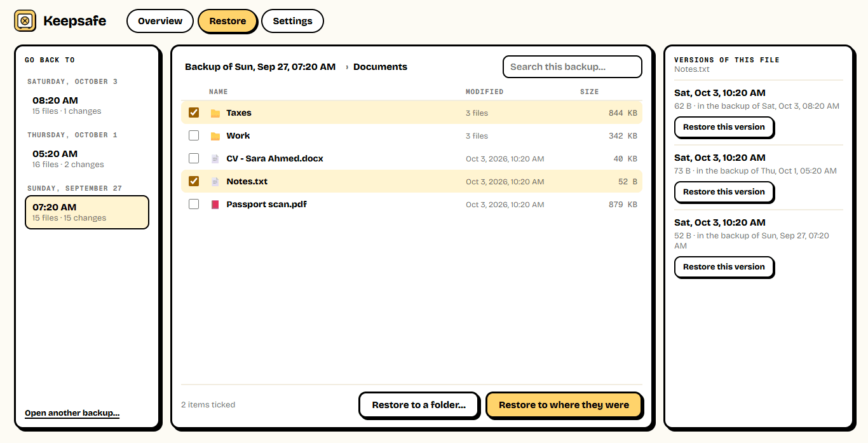Focus the Search this backup field
Image resolution: width=868 pixels, height=443 pixels.
(x=572, y=67)
